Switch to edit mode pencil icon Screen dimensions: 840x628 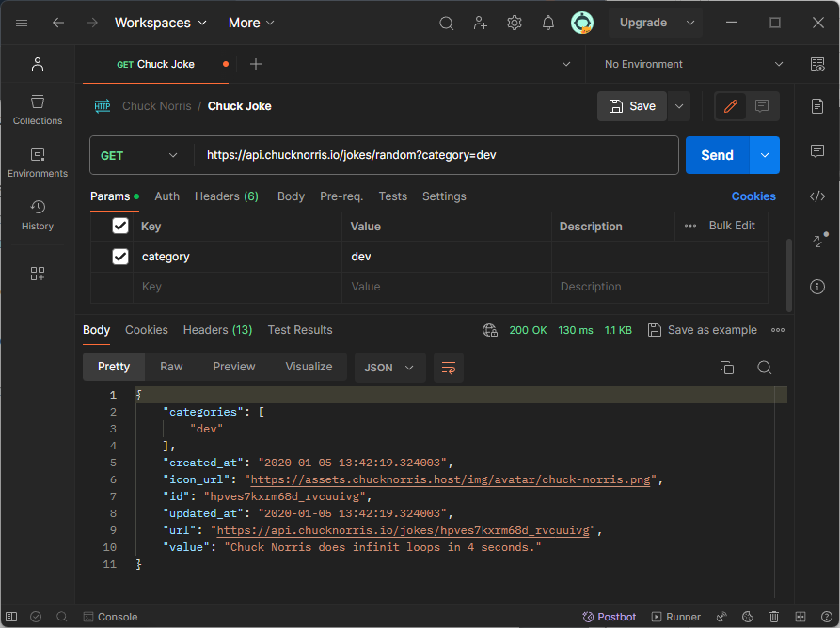pos(731,106)
